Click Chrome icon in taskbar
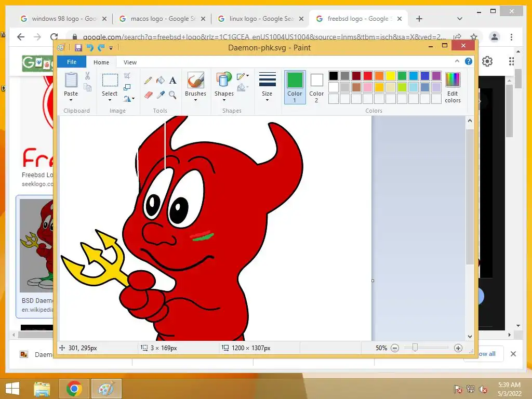 pos(74,389)
